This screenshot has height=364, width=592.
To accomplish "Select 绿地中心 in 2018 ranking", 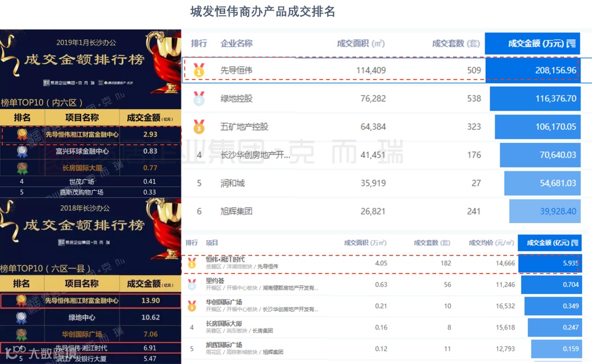I will tap(82, 317).
